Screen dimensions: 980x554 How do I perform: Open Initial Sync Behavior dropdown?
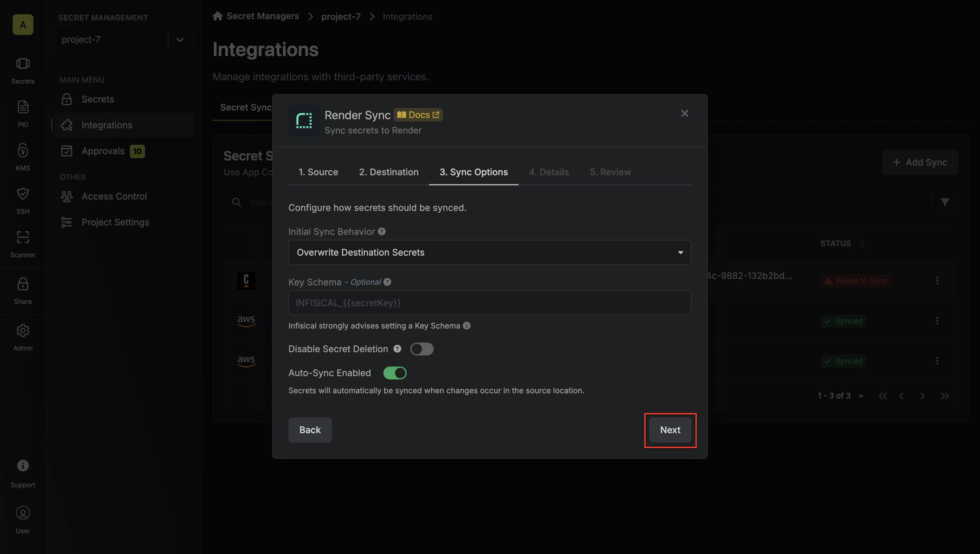490,252
